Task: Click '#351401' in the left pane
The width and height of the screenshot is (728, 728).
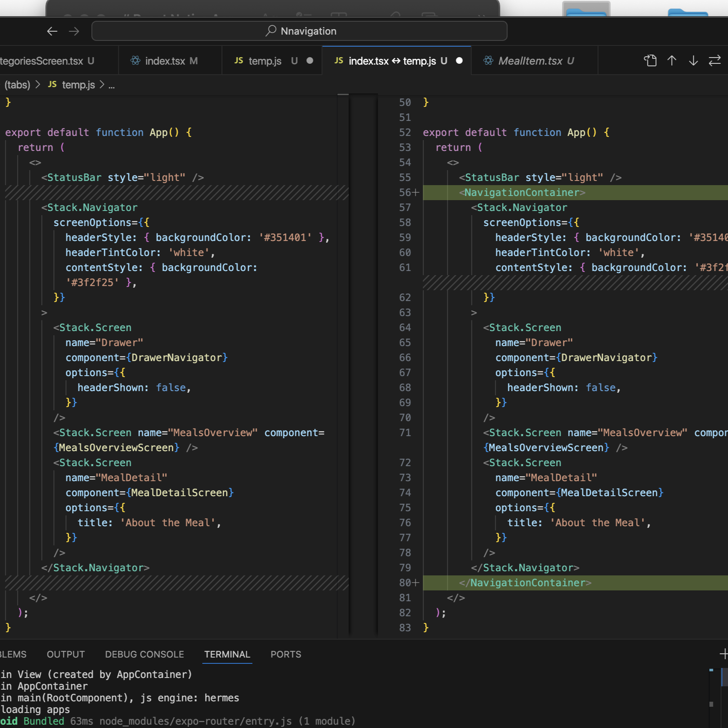Action: pyautogui.click(x=286, y=238)
